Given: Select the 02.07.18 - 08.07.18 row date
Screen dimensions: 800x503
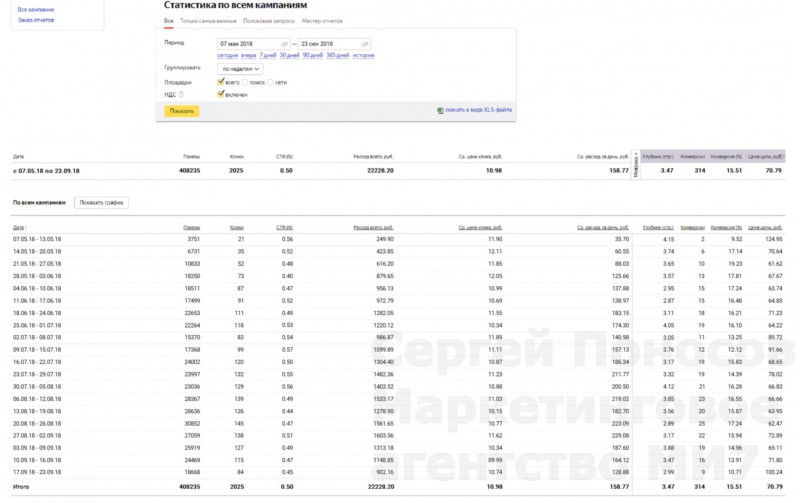Looking at the screenshot, I should pos(37,338).
